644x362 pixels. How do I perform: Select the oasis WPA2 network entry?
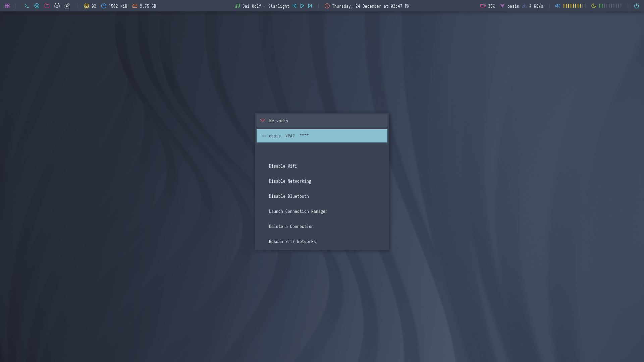click(x=321, y=136)
